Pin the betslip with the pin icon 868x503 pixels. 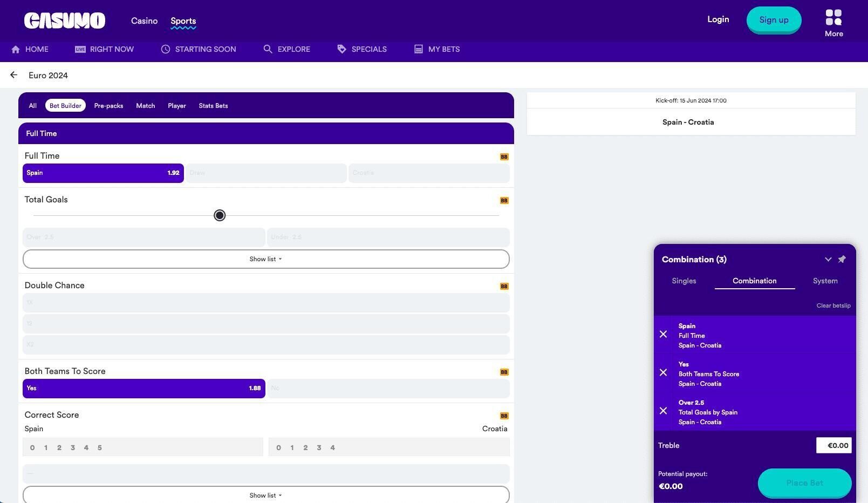(x=842, y=259)
